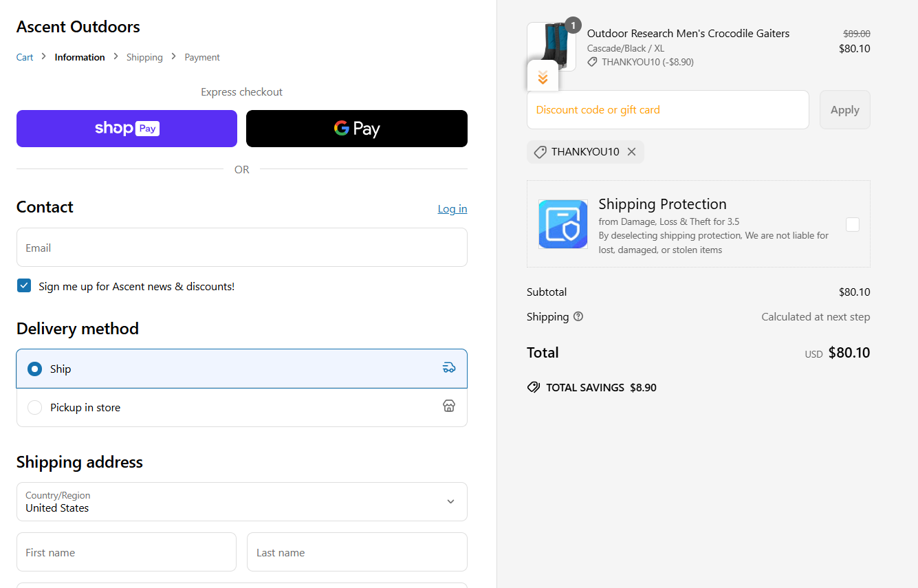Click the tag icon on THANKYOU10 chip

[540, 152]
